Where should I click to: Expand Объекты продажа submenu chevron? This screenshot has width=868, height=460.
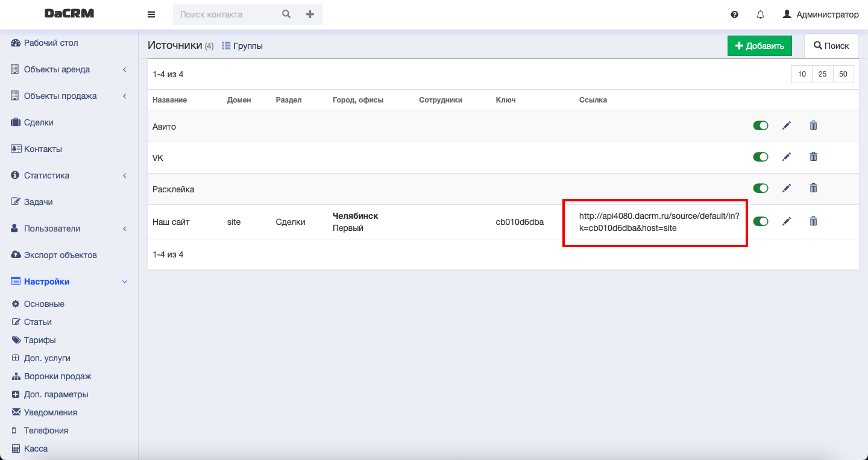pyautogui.click(x=125, y=96)
